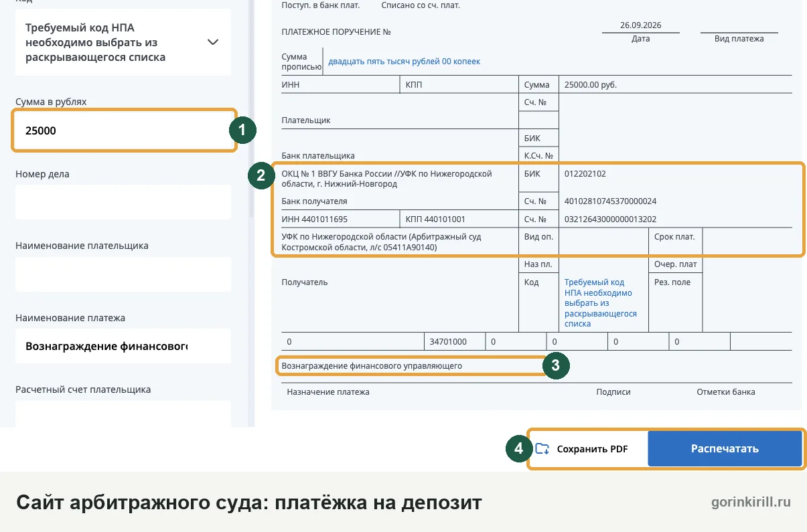Image resolution: width=807 pixels, height=532 pixels.
Task: Click account number 40102810745370000024
Action: [610, 201]
